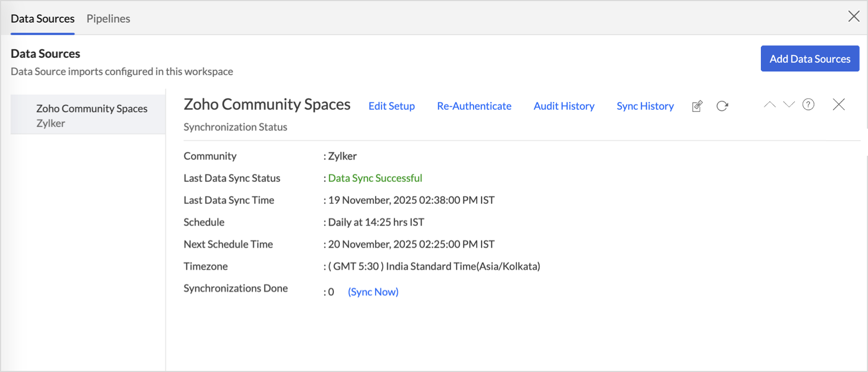868x372 pixels.
Task: Click the India Standard Time timezone value
Action: (x=433, y=267)
